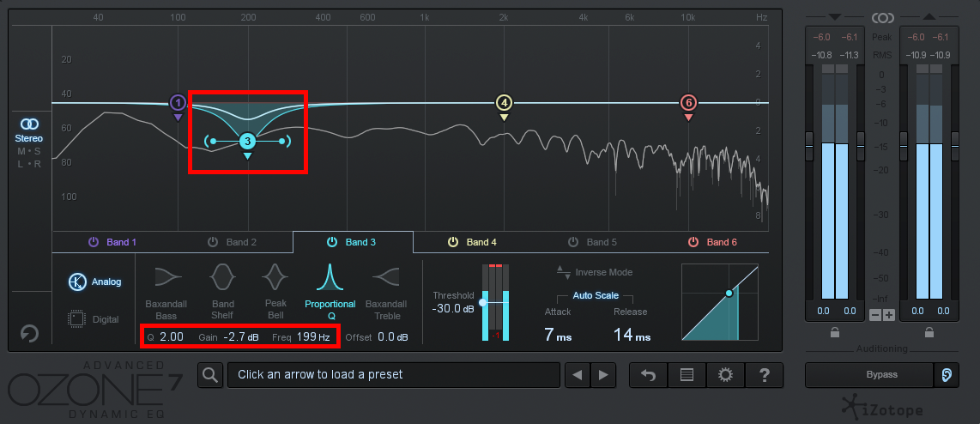Enable Inverse Mode

(595, 272)
